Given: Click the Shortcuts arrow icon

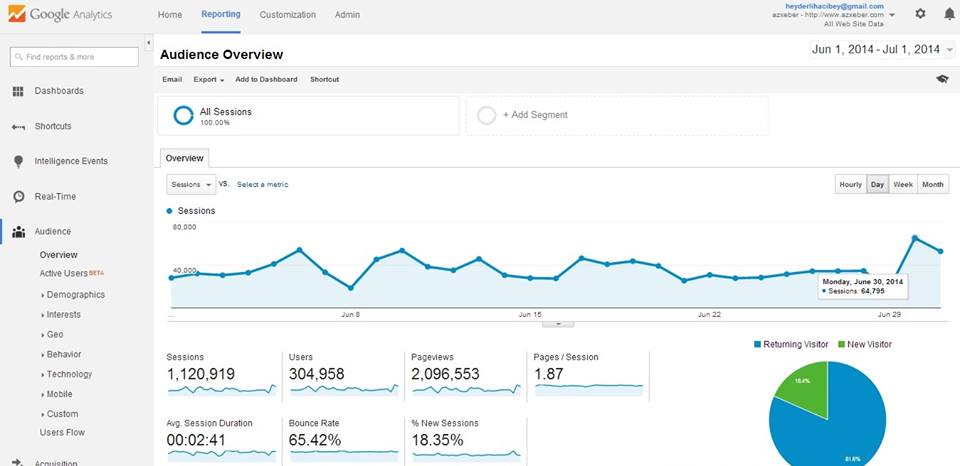Looking at the screenshot, I should click(x=18, y=127).
